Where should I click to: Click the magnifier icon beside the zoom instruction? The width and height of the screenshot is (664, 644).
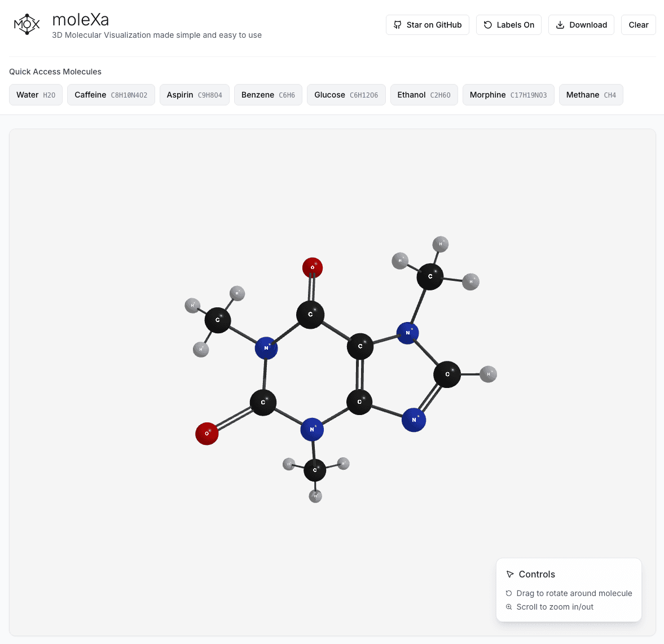[x=508, y=607]
